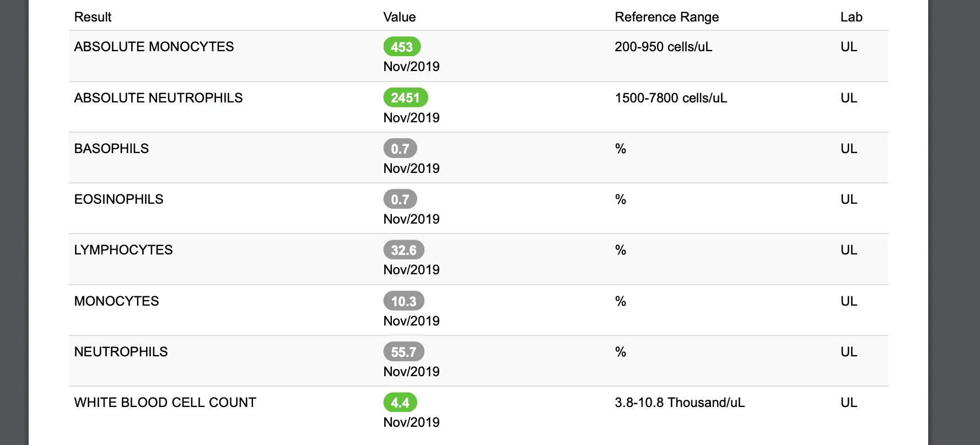Image resolution: width=980 pixels, height=445 pixels.
Task: Click the Value column header
Action: coord(400,17)
